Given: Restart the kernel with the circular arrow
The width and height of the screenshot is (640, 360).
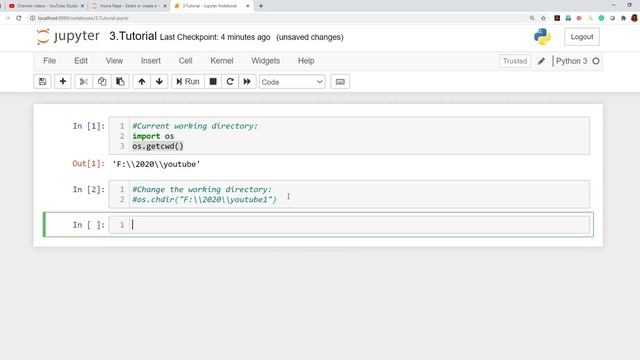Looking at the screenshot, I should click(230, 82).
